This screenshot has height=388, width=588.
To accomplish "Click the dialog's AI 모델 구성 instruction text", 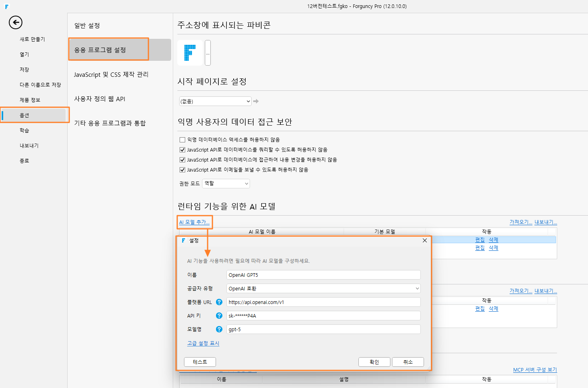I will tap(248, 261).
